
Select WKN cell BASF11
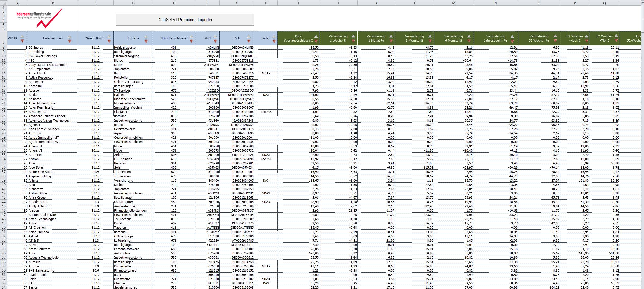coord(207,283)
